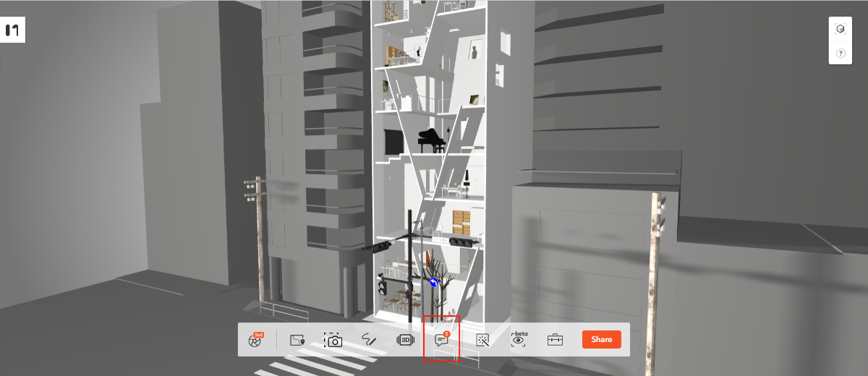Open help via the question mark icon
Image resolution: width=868 pixels, height=376 pixels.
pyautogui.click(x=840, y=54)
